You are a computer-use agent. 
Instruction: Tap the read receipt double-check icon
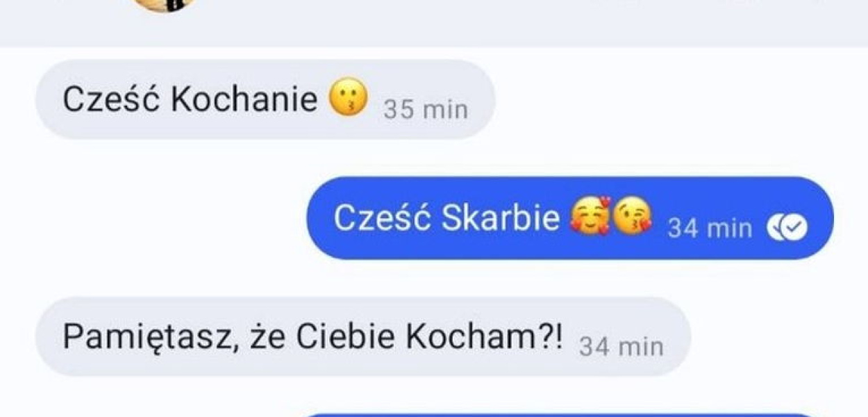click(787, 227)
